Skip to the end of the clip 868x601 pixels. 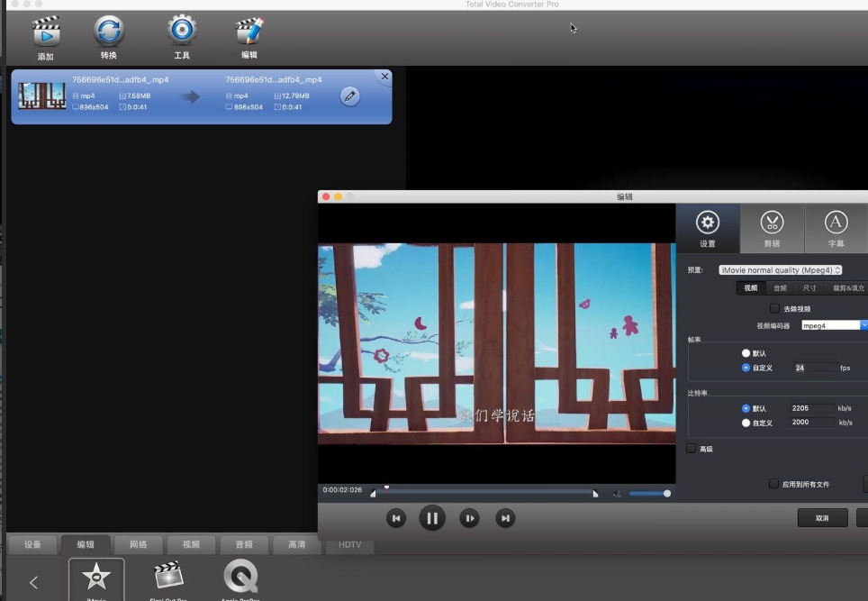[505, 518]
